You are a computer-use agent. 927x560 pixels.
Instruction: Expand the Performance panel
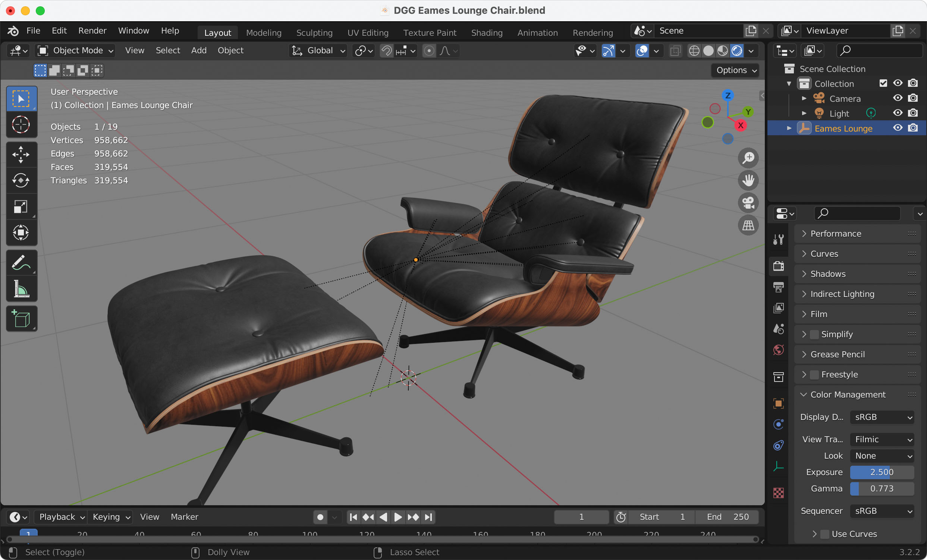click(x=857, y=234)
